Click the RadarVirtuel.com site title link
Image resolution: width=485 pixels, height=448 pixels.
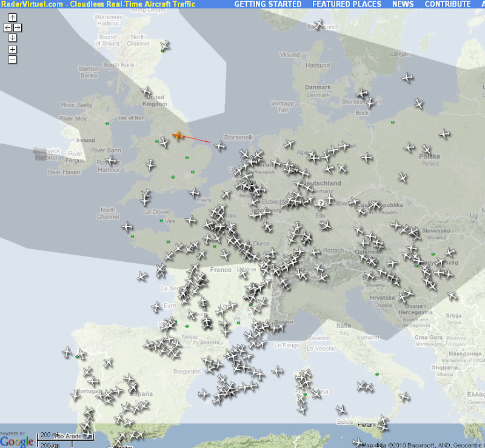point(32,4)
